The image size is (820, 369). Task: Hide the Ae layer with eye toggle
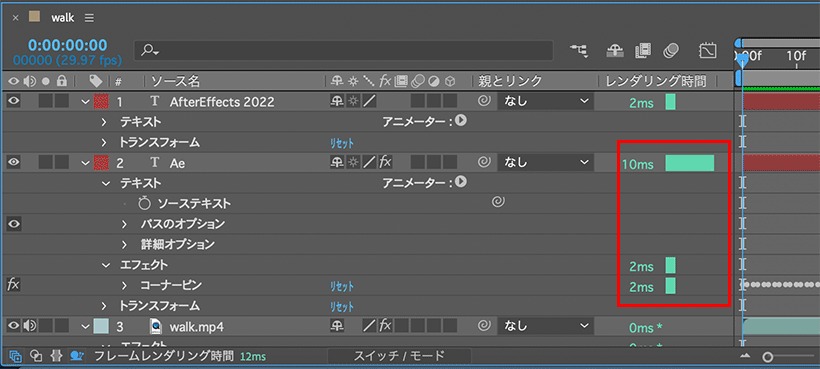coord(14,162)
